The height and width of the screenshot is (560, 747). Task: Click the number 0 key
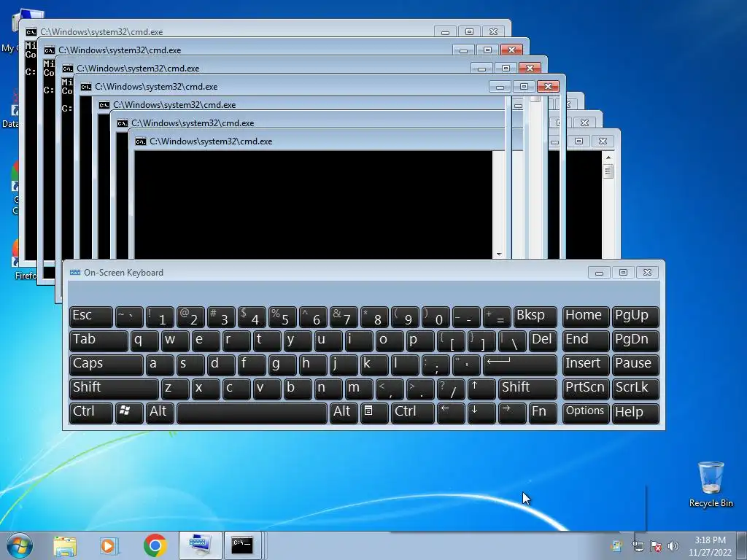pyautogui.click(x=436, y=316)
